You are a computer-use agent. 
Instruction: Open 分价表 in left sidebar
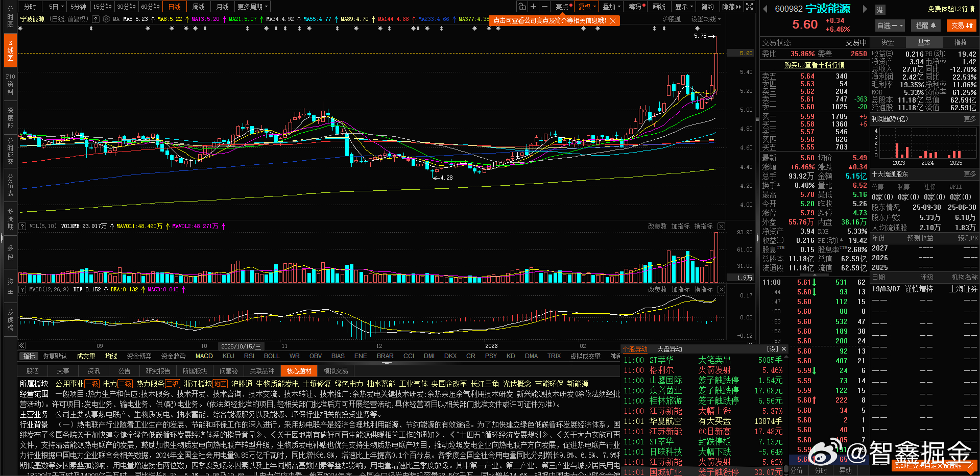pyautogui.click(x=10, y=185)
